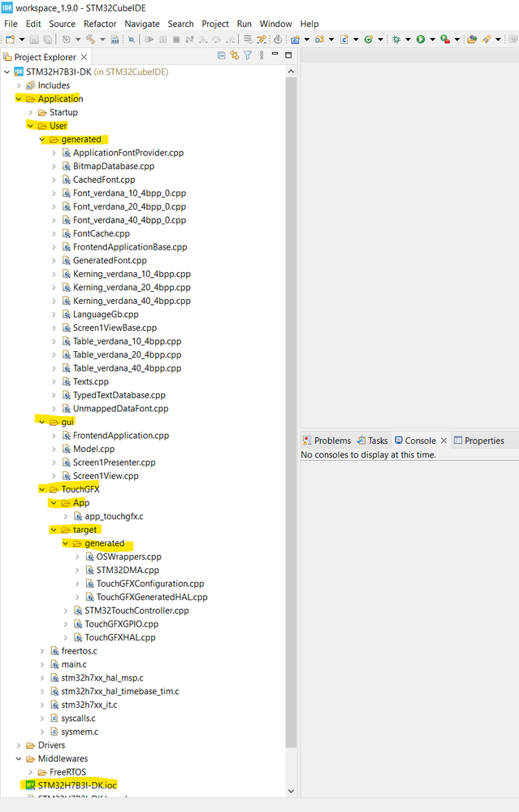Collapse the Middlewares folder
This screenshot has height=812, width=519.
pyautogui.click(x=19, y=758)
